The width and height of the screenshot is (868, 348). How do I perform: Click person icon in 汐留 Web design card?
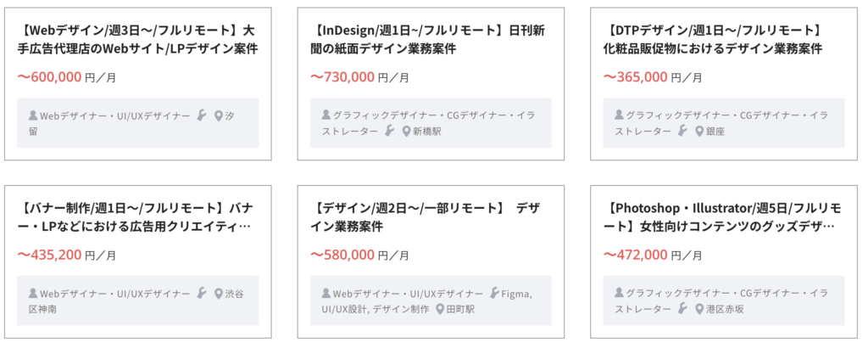click(x=33, y=115)
